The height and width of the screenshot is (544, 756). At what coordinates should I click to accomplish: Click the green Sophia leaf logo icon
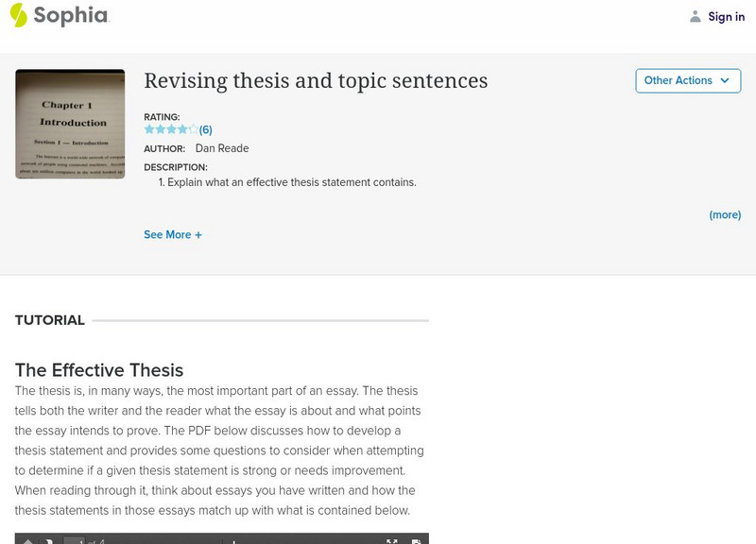(x=19, y=15)
